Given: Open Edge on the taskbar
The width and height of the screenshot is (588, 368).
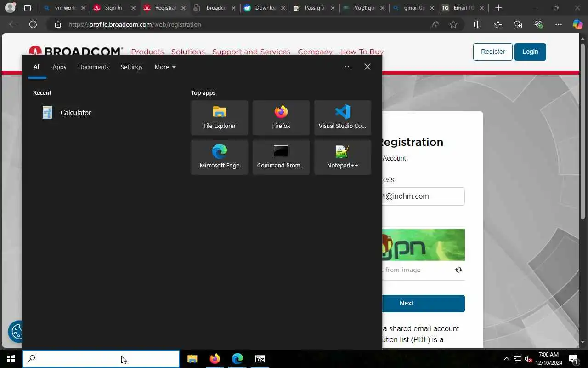Looking at the screenshot, I should 237,359.
